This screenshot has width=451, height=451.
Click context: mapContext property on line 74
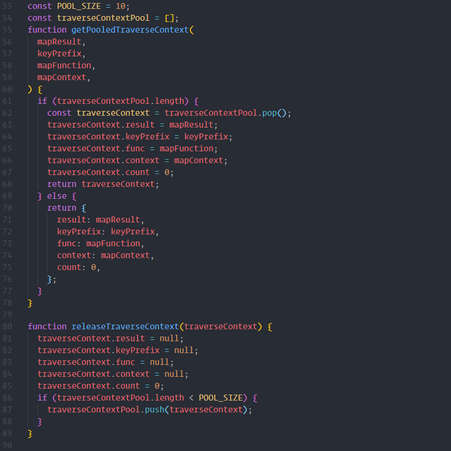click(105, 256)
